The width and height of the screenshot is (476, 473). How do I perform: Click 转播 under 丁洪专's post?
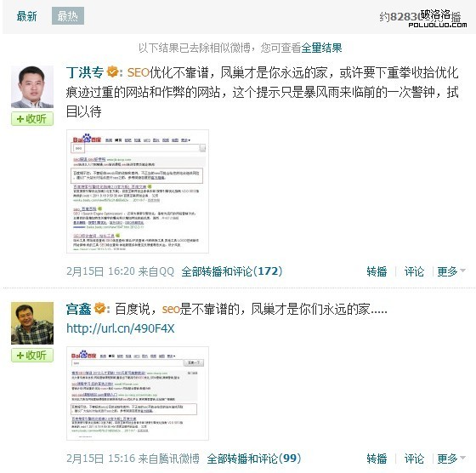(x=377, y=271)
